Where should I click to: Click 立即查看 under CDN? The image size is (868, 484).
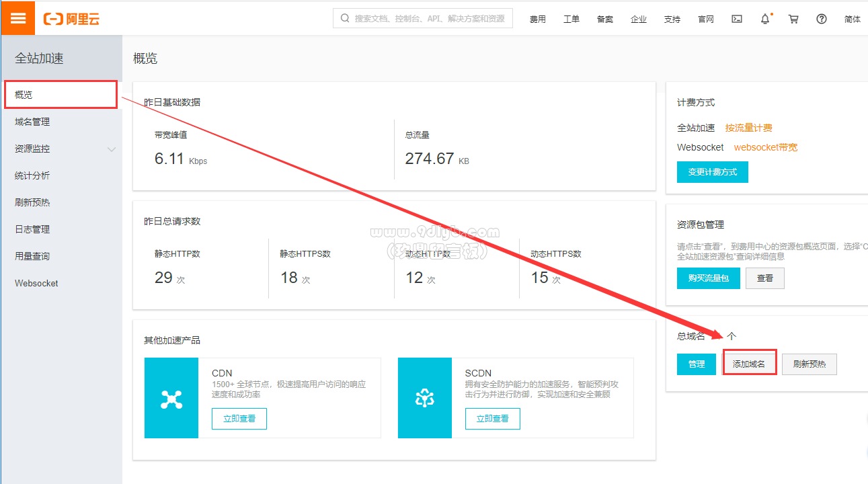(x=239, y=418)
